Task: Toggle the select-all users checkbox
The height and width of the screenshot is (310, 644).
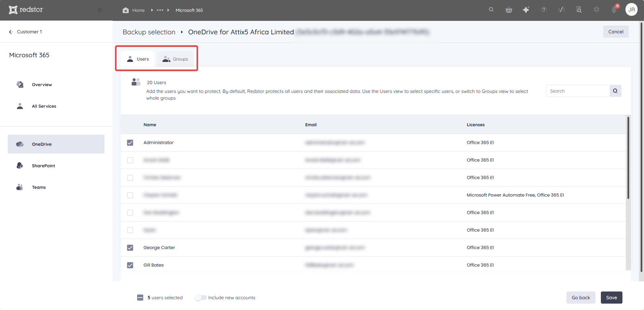Action: coord(140,298)
